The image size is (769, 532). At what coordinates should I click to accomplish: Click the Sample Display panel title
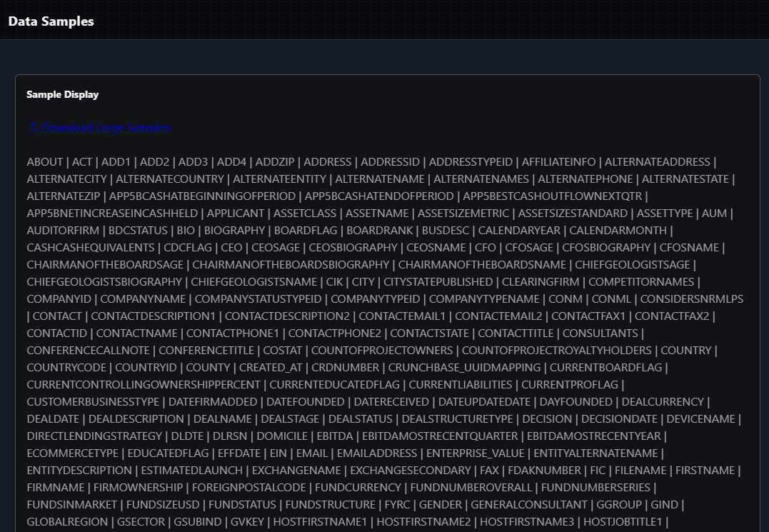pyautogui.click(x=63, y=94)
